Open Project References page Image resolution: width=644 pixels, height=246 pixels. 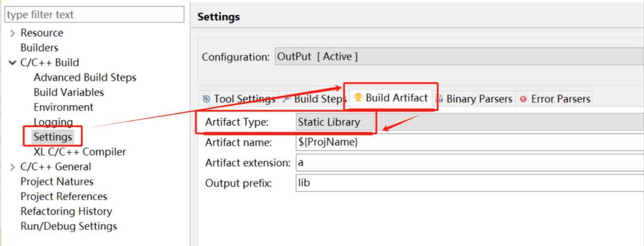point(64,196)
